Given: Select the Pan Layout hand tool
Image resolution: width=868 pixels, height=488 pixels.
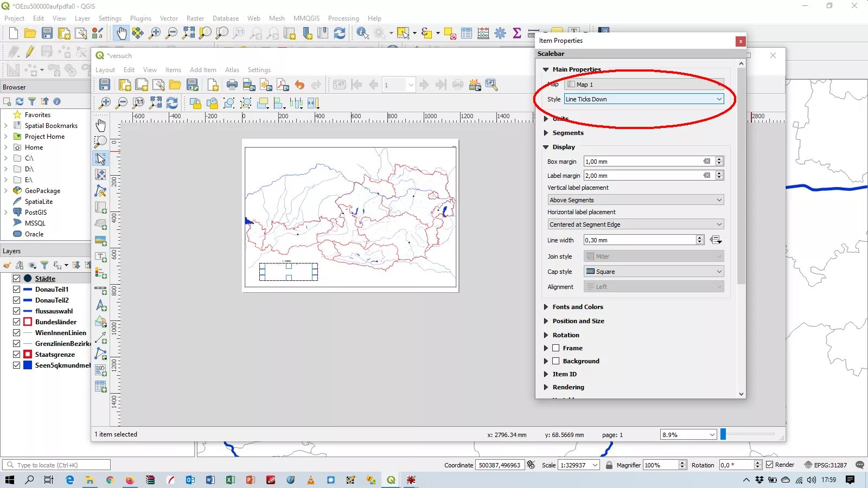Looking at the screenshot, I should [101, 126].
